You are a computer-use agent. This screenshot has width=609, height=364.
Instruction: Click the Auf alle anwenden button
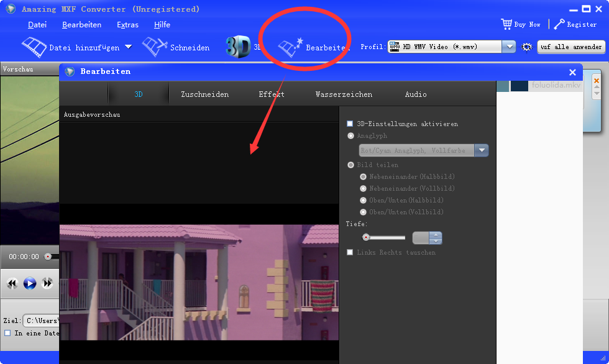[x=571, y=47]
